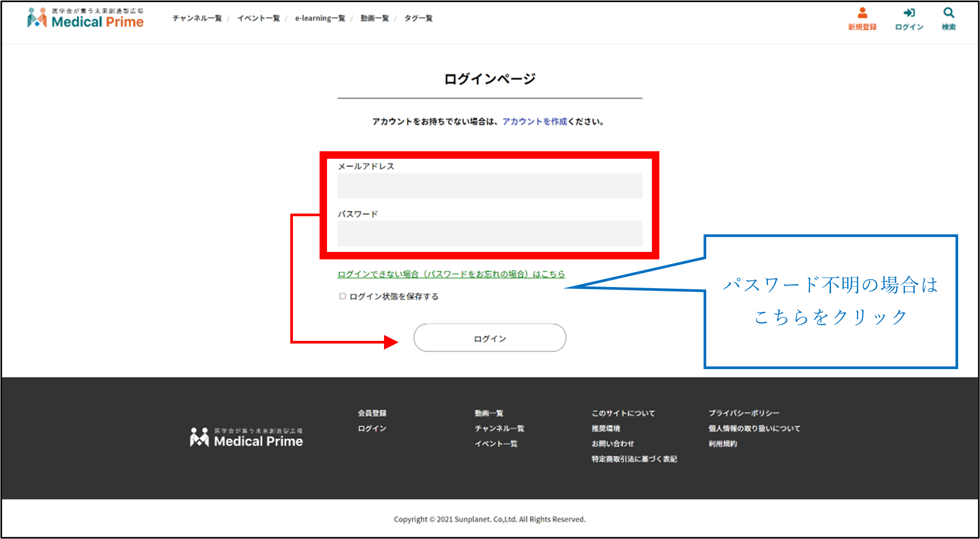This screenshot has height=539, width=980.
Task: Open タグ一覧 in the top navigation
Action: click(x=418, y=18)
